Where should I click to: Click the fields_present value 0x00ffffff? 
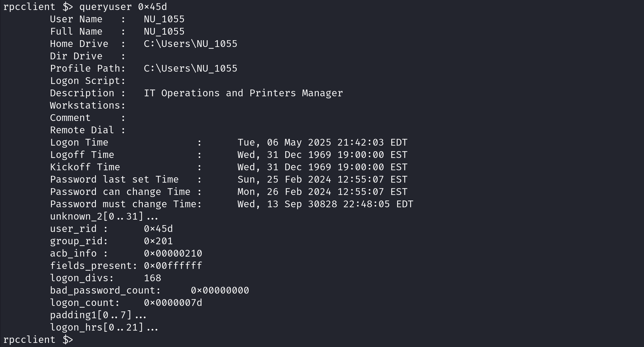coord(173,266)
